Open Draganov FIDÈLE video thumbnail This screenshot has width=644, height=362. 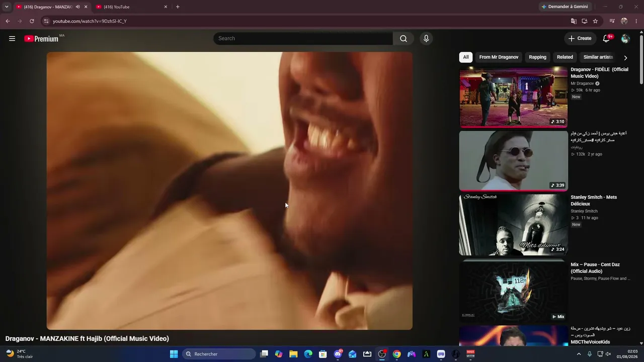coord(513,97)
